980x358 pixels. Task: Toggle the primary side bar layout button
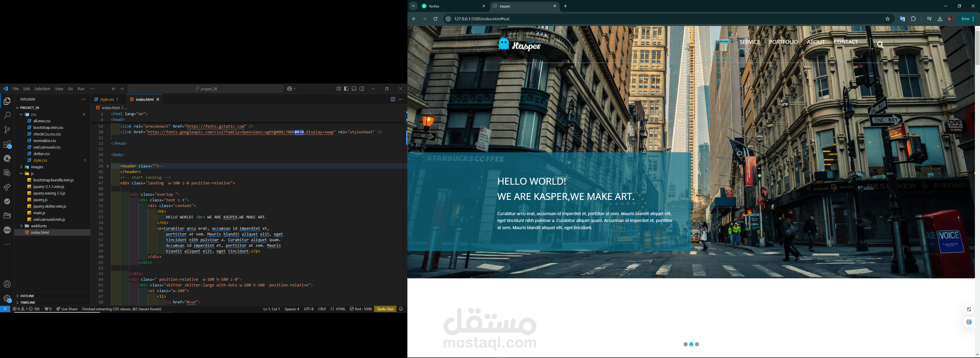(346, 89)
